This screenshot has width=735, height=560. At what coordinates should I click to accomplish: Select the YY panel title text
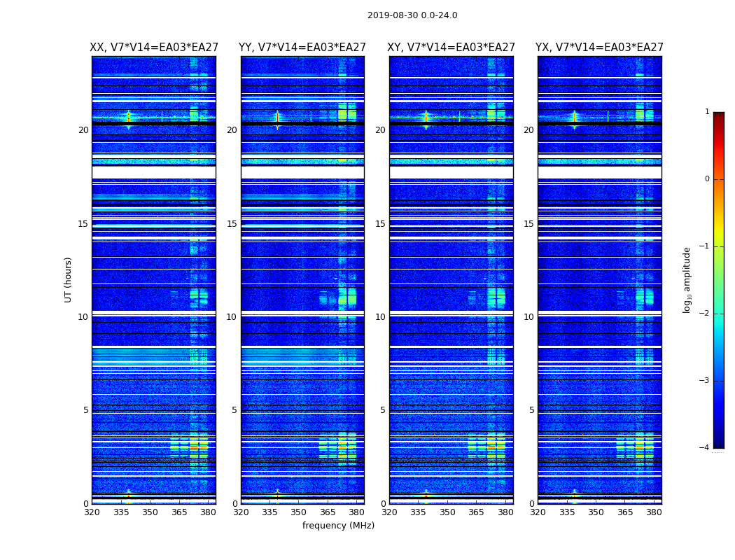pos(302,48)
